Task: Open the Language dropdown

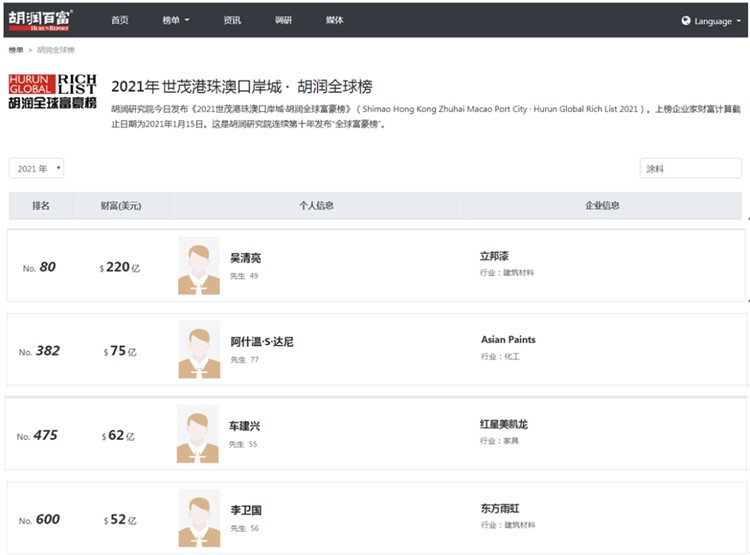Action: 711,21
